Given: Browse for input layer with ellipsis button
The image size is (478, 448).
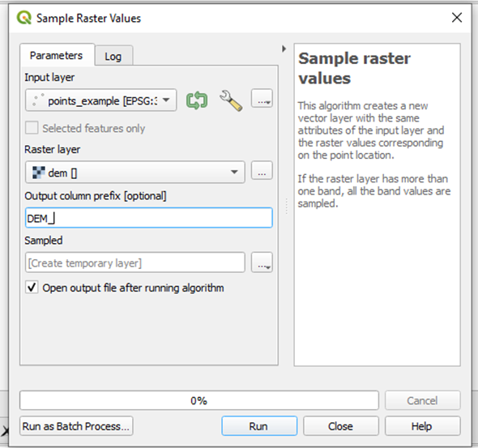Looking at the screenshot, I should (262, 99).
